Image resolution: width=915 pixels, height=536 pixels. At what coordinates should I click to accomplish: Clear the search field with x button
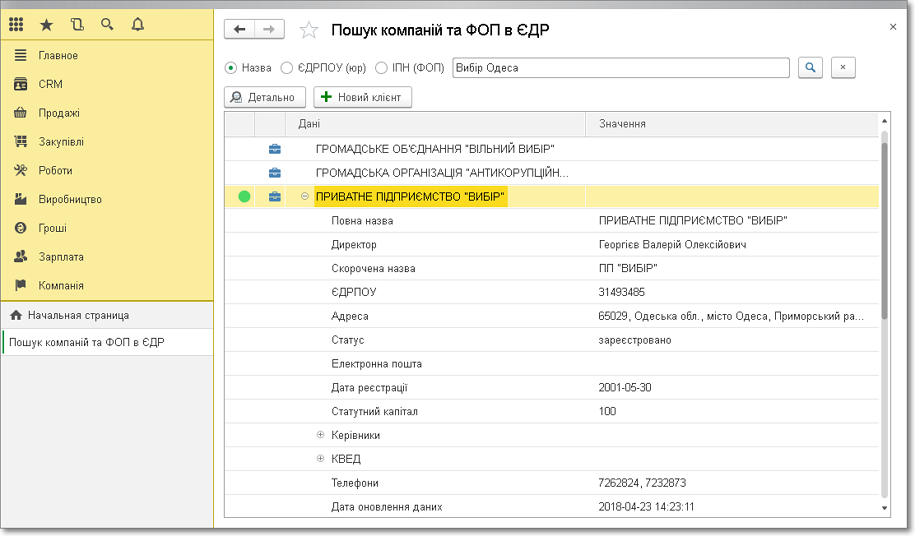(843, 68)
